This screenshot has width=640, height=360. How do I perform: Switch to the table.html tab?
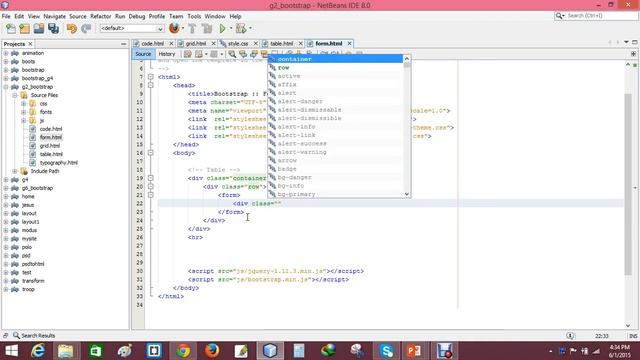[x=282, y=43]
